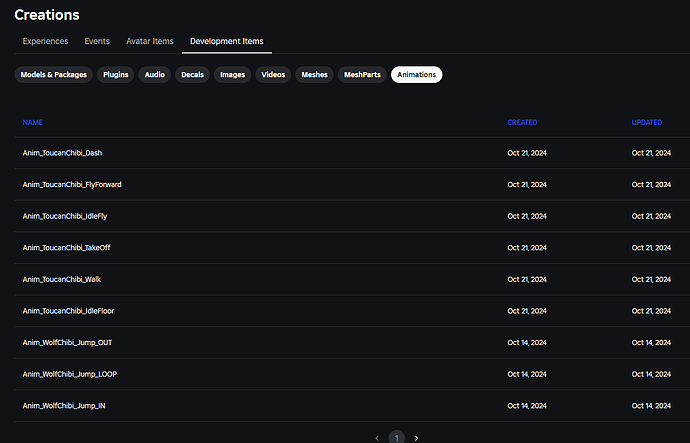The width and height of the screenshot is (690, 443).
Task: Filter by Images category
Action: point(232,75)
